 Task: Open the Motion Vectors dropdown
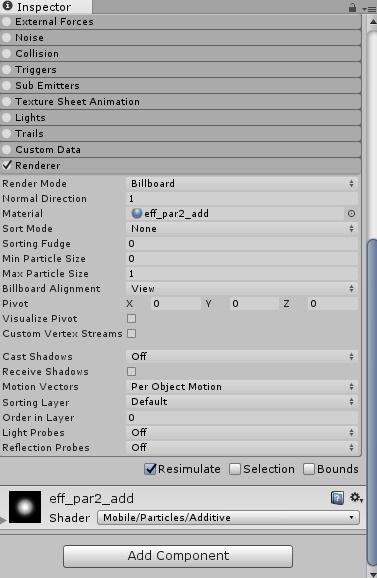point(242,387)
